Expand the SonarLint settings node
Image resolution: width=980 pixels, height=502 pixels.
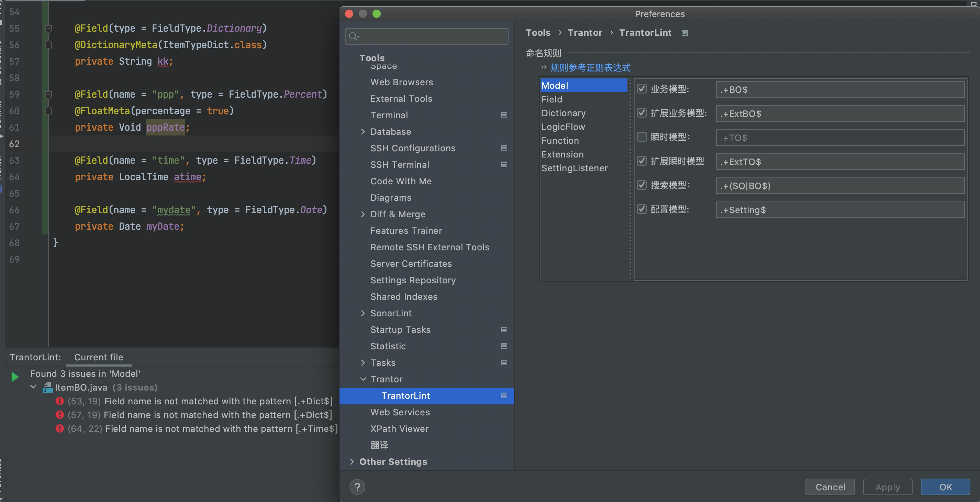pyautogui.click(x=363, y=313)
